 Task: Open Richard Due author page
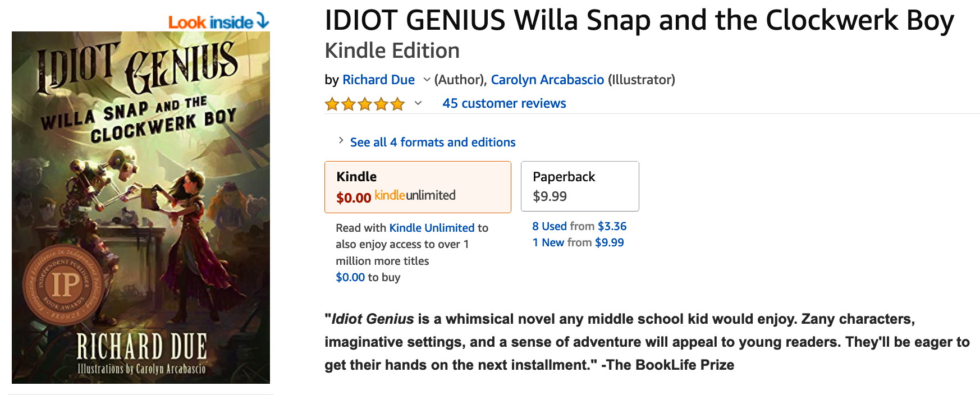tap(378, 80)
